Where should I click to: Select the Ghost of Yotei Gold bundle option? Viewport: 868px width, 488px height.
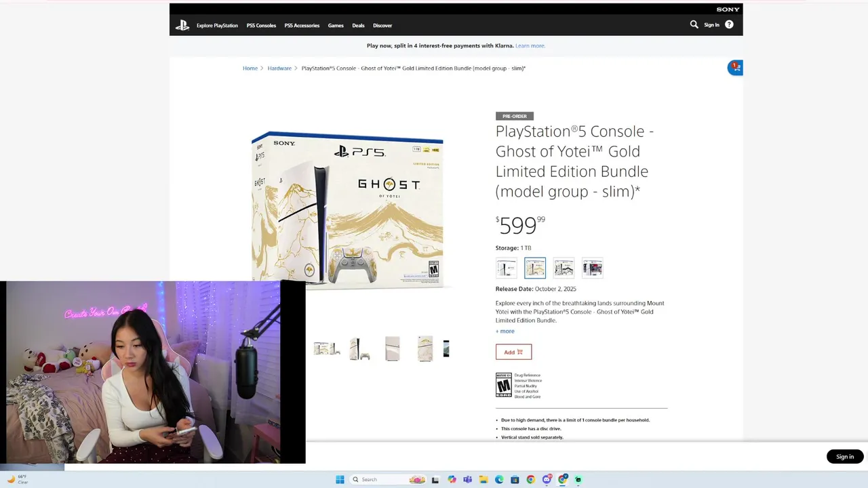coord(534,268)
